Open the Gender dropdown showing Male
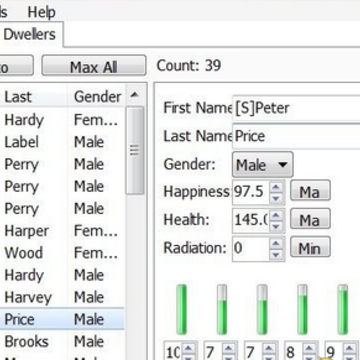The image size is (360, 360). point(262,165)
